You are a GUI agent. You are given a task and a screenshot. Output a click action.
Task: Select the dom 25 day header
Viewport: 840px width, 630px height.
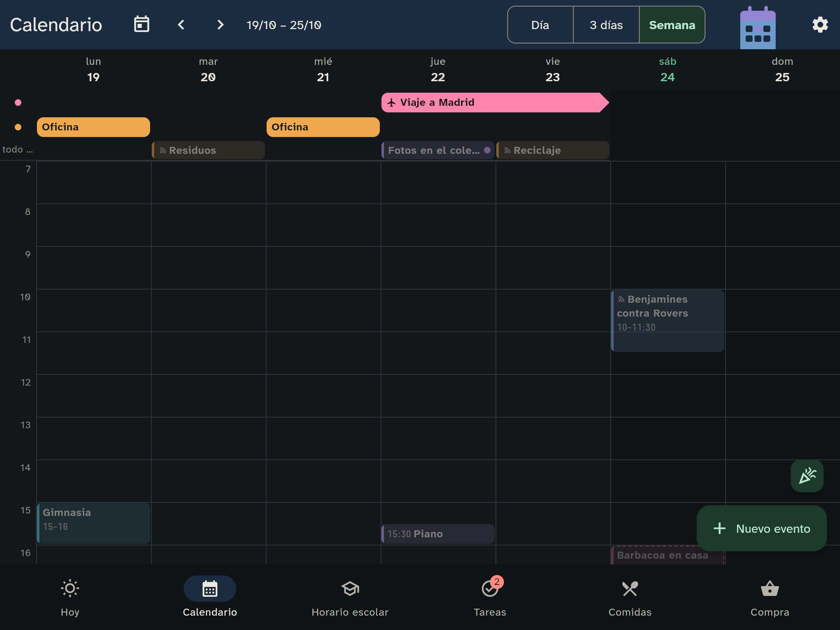coord(783,70)
